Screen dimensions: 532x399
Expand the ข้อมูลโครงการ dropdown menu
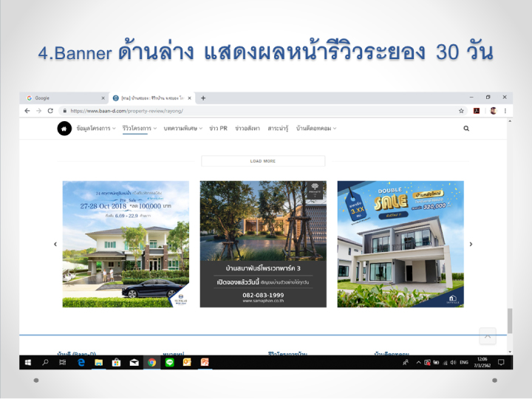click(96, 129)
